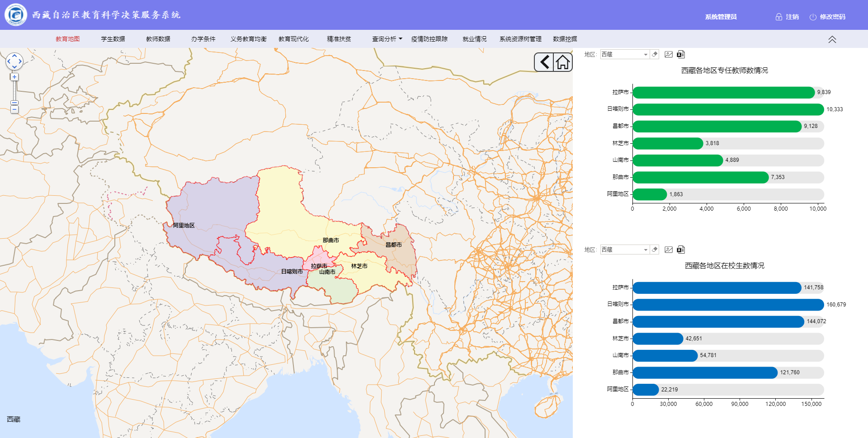Pan the map right with the compass arrow
The height and width of the screenshot is (438, 868).
(20, 61)
